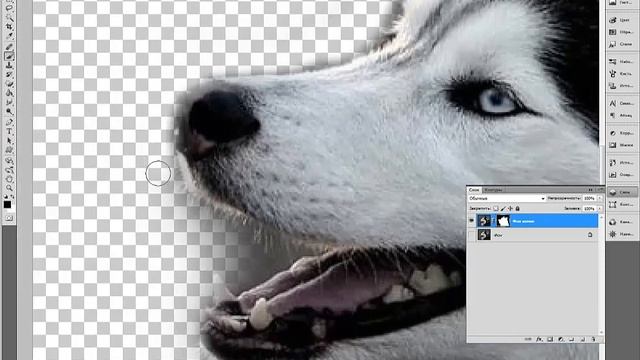Select the History Brush tool
This screenshot has height=360, width=640.
click(x=9, y=75)
